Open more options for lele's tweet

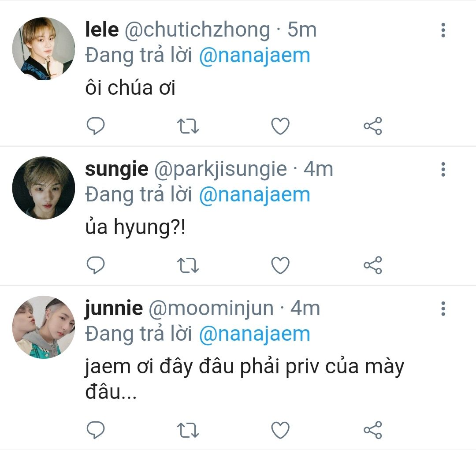(443, 30)
